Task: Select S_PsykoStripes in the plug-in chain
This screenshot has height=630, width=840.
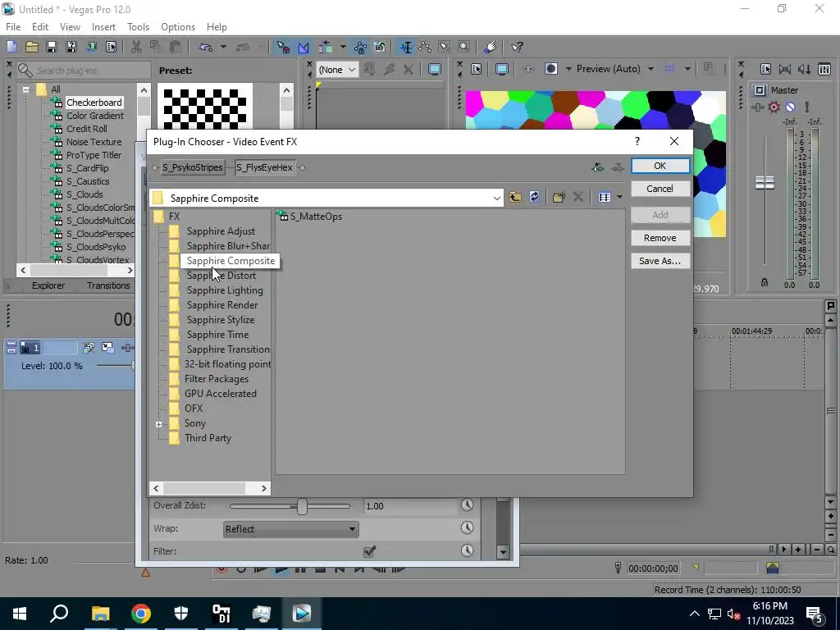Action: 192,167
